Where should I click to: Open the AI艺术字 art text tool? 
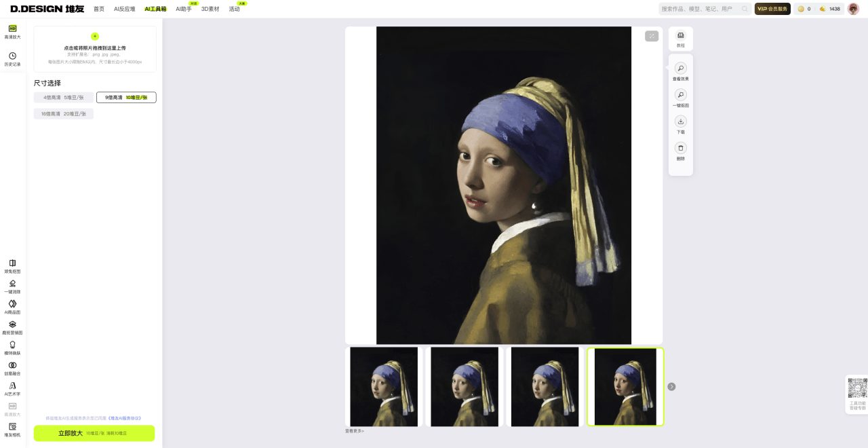coord(12,388)
